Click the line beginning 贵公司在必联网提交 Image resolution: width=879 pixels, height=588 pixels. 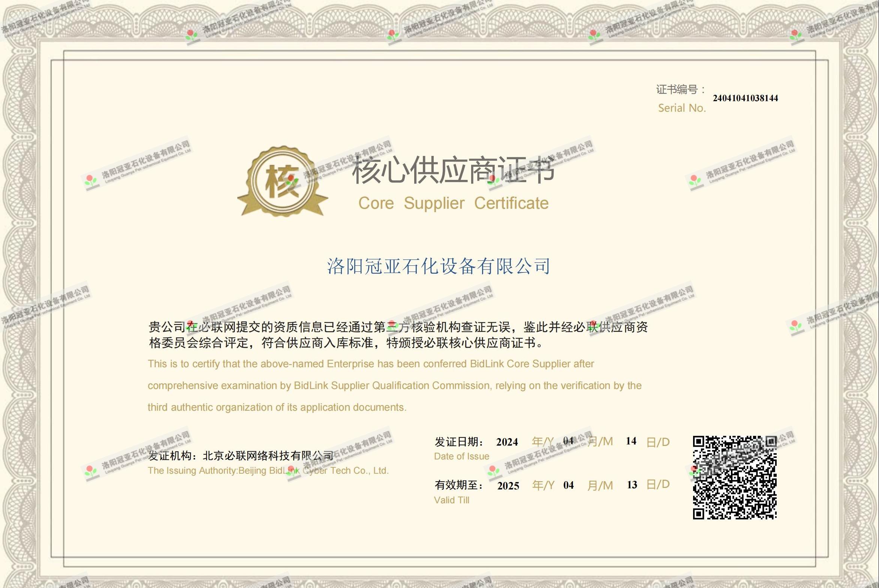coord(398,327)
